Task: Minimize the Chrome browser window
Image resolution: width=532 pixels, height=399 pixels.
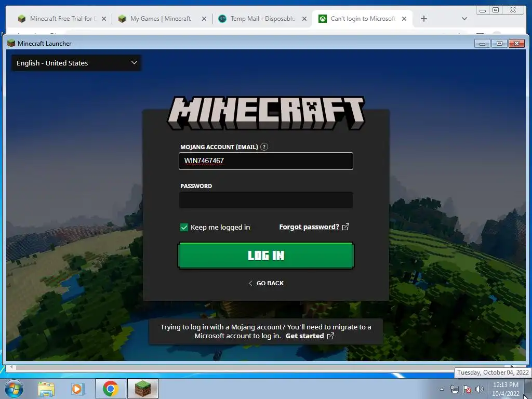Action: pos(483,10)
